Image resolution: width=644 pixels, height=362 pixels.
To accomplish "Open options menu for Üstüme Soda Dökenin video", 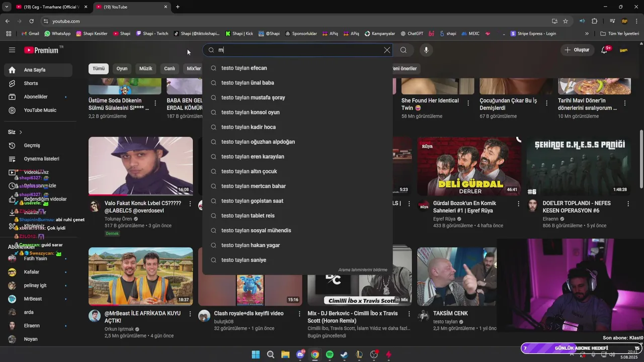I will point(155,103).
